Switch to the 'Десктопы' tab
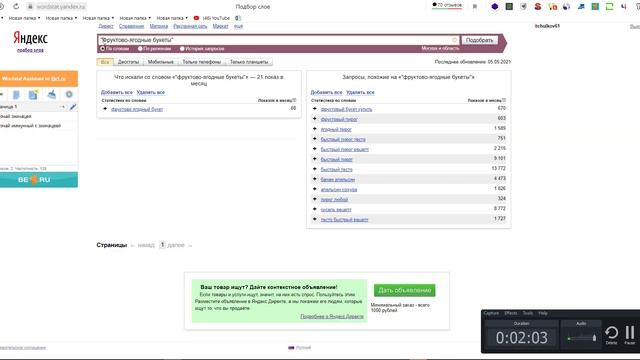 [x=128, y=62]
